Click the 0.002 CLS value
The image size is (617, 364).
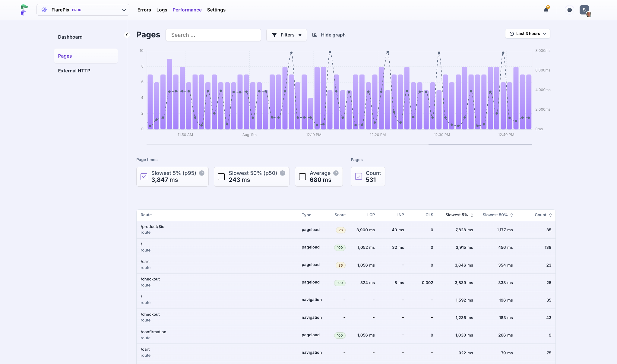coord(427,283)
